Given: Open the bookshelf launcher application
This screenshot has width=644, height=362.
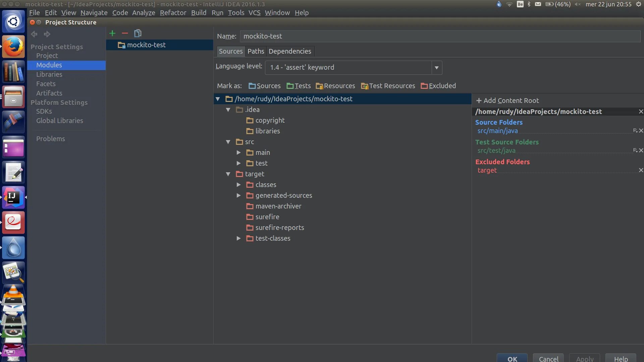Looking at the screenshot, I should tap(13, 72).
